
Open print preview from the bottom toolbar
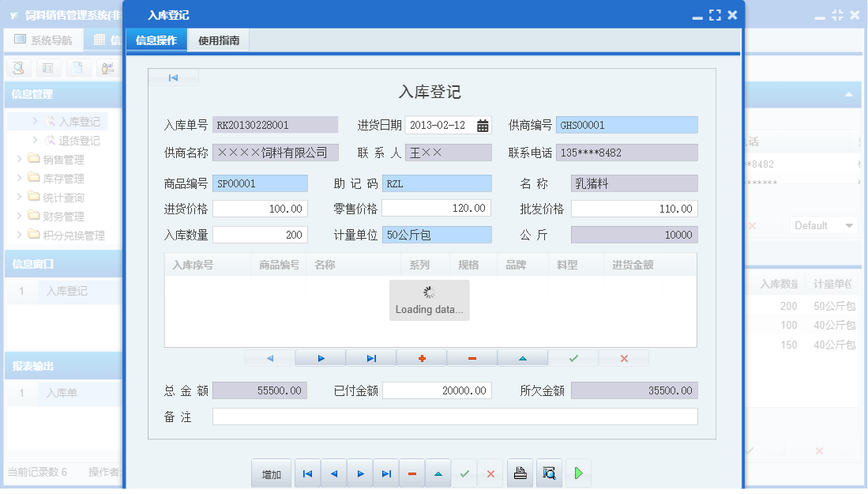coord(549,473)
